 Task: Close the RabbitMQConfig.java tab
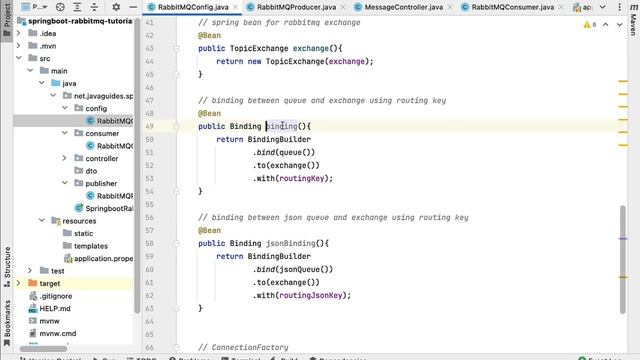click(235, 7)
